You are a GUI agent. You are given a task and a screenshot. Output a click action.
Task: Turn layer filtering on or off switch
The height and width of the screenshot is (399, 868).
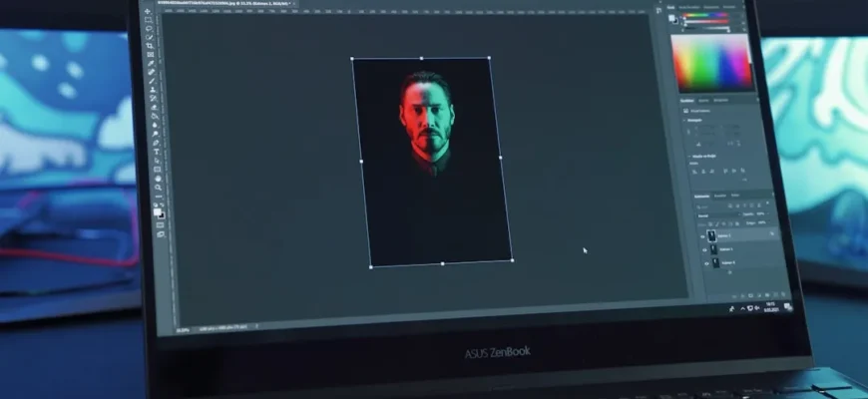click(767, 203)
